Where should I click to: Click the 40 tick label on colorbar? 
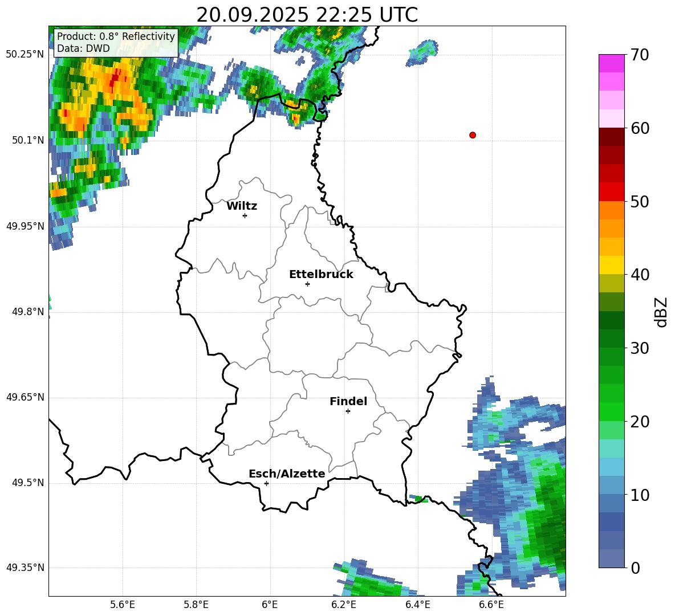(640, 275)
